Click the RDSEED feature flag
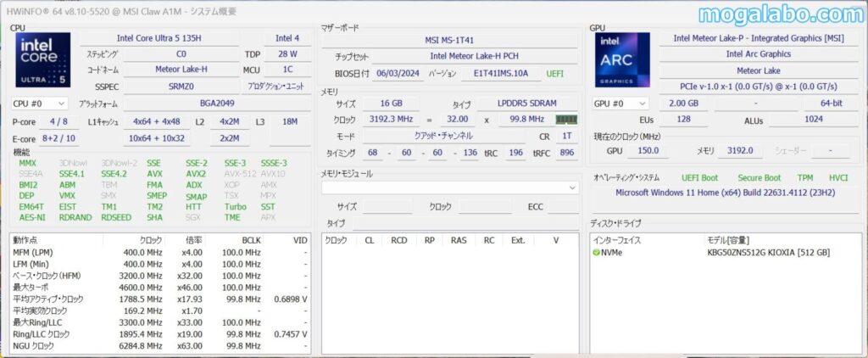Image resolution: width=868 pixels, height=358 pixels. click(x=116, y=218)
